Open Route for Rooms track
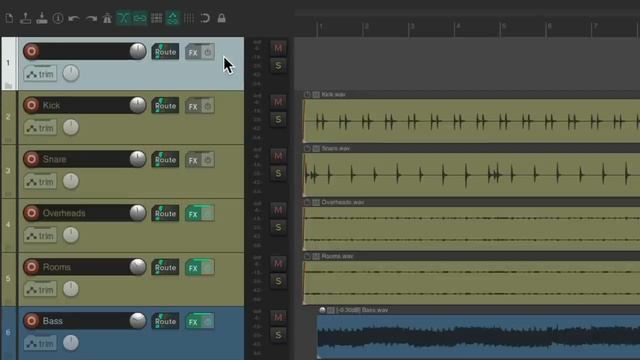The height and width of the screenshot is (360, 640). [x=165, y=267]
